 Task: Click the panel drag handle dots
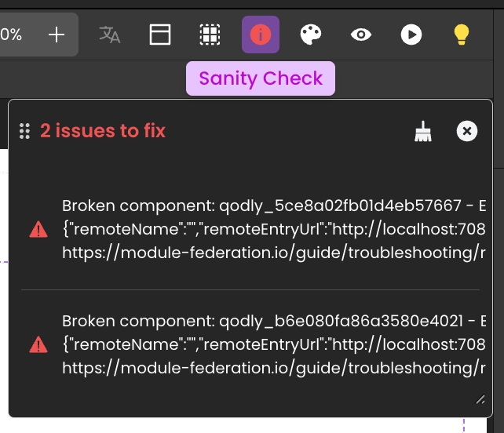pos(24,131)
